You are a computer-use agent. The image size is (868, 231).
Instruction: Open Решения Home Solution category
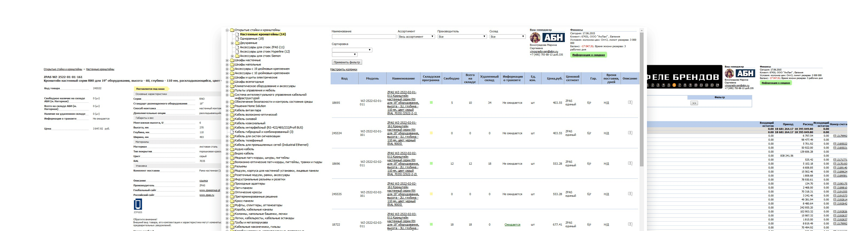(x=250, y=106)
